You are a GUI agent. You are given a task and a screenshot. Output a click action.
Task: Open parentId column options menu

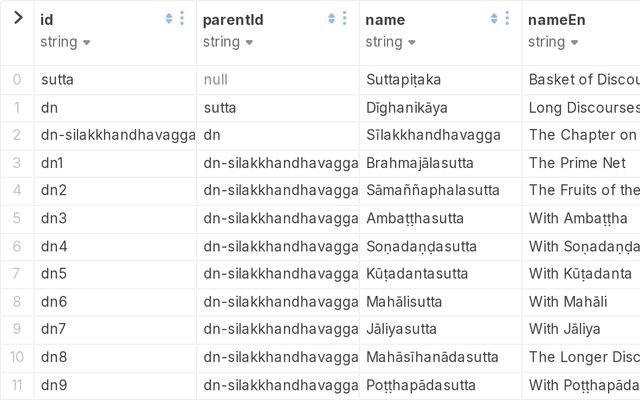point(345,18)
